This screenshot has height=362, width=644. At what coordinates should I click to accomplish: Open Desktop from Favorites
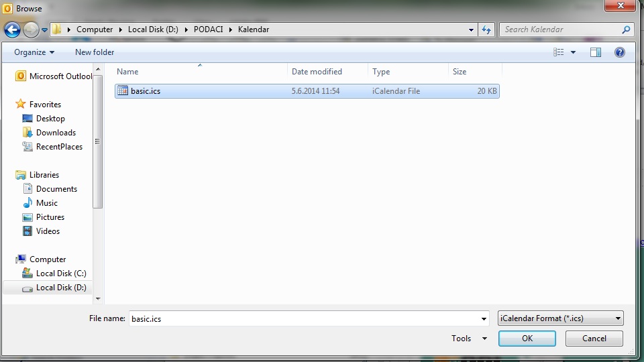[50, 119]
